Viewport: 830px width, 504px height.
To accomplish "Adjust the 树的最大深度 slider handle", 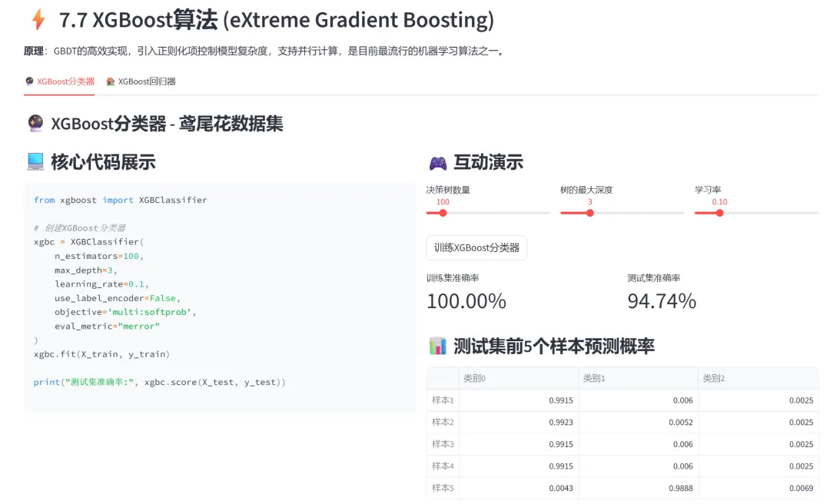I will tap(589, 213).
